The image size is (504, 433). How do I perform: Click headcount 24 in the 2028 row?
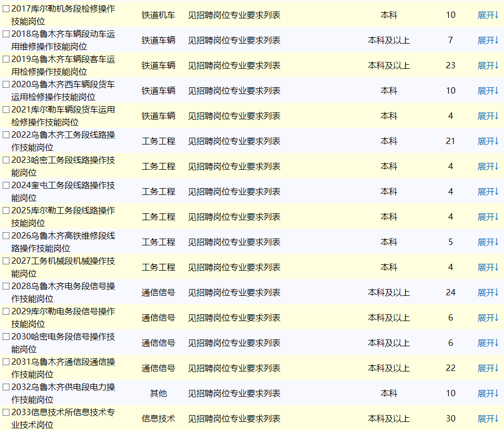tap(450, 292)
